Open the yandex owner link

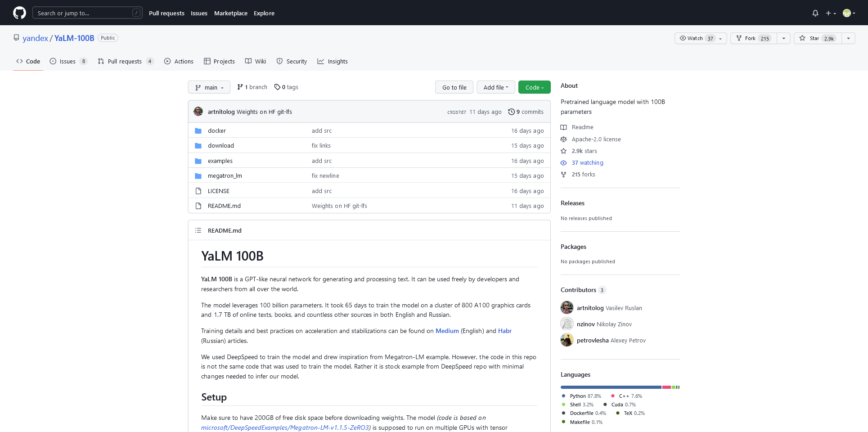(35, 38)
